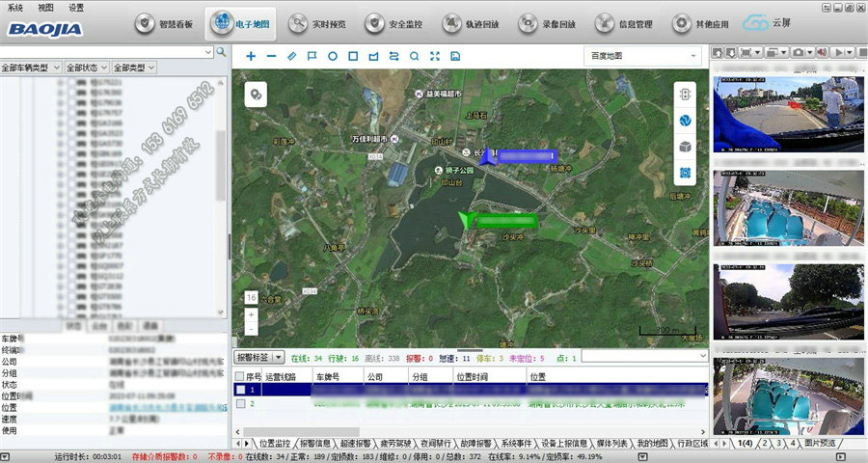Viewport: 868px width, 463px height.
Task: Choose the circle drawing tool
Action: coord(332,56)
